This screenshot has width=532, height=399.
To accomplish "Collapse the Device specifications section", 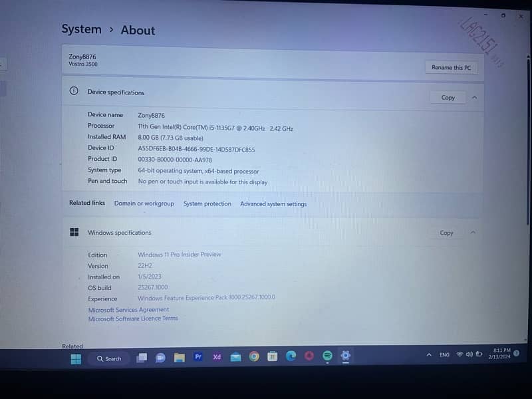I will [x=474, y=97].
